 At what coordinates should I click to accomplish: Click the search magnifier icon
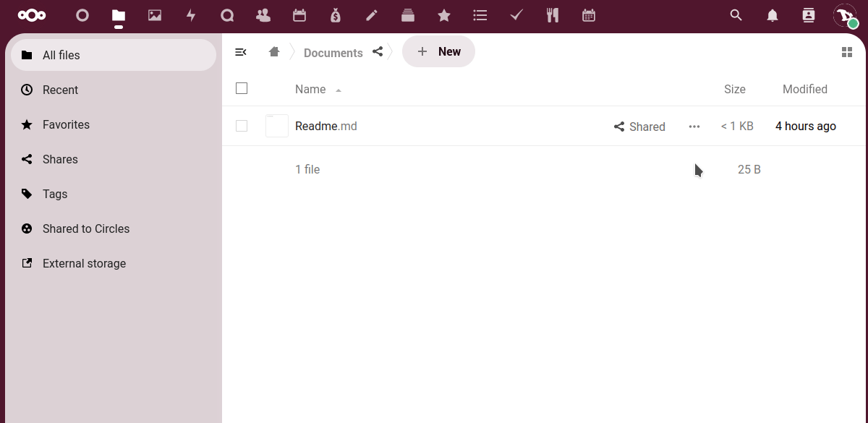point(736,15)
